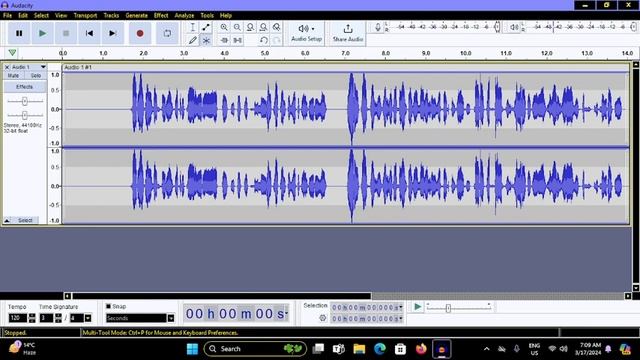Start recording with the red Record button
This screenshot has height=360, width=640.
[x=140, y=33]
